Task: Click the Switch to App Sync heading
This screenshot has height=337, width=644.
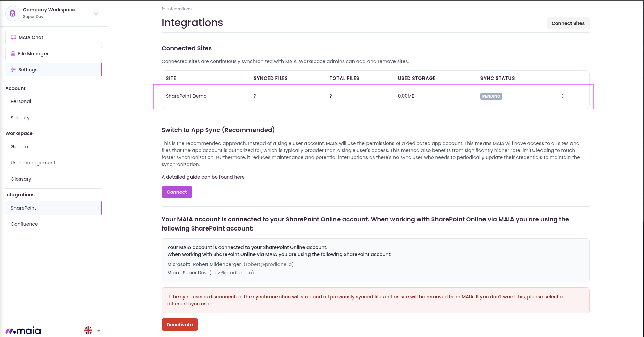Action: 218,130
